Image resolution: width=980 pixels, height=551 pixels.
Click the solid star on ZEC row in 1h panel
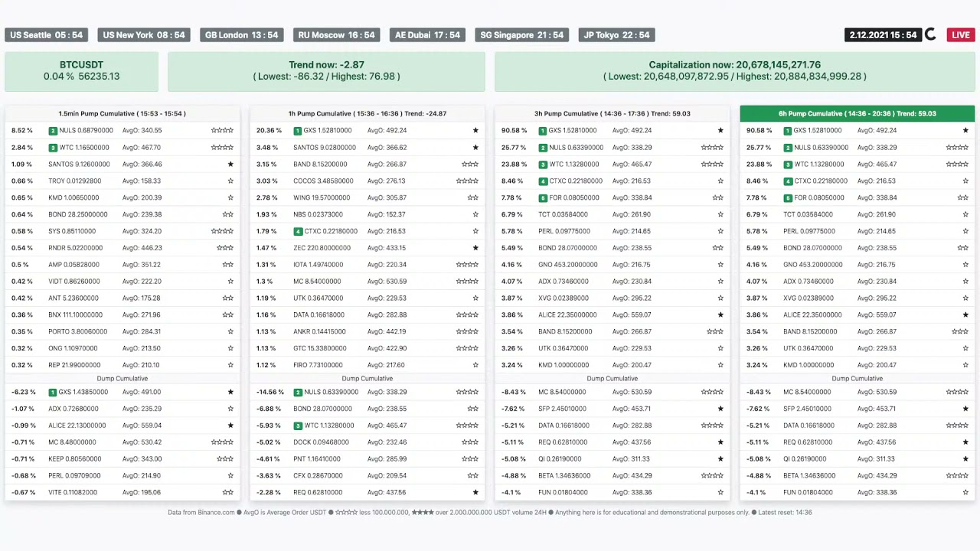475,248
